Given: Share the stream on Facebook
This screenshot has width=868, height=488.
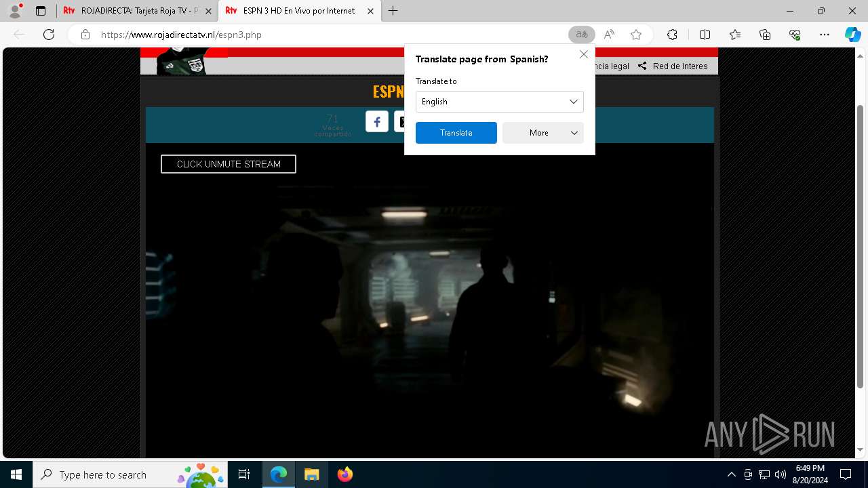Looking at the screenshot, I should 377,121.
